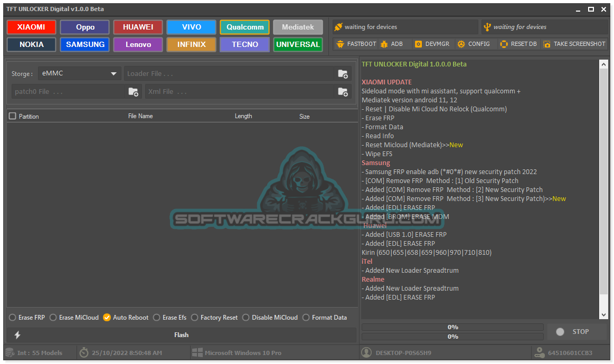614x364 pixels.
Task: Switch to the INFINIX tab
Action: pos(192,44)
